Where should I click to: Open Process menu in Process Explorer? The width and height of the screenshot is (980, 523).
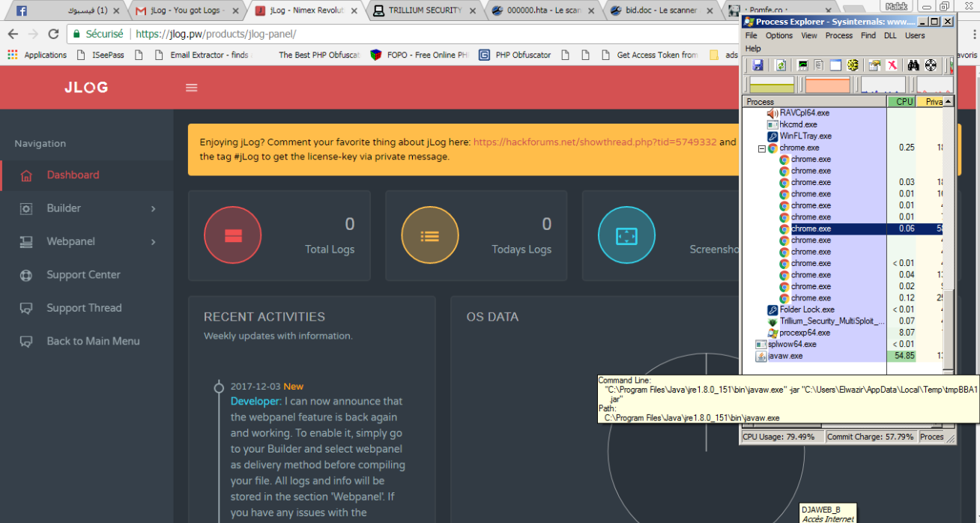click(839, 35)
